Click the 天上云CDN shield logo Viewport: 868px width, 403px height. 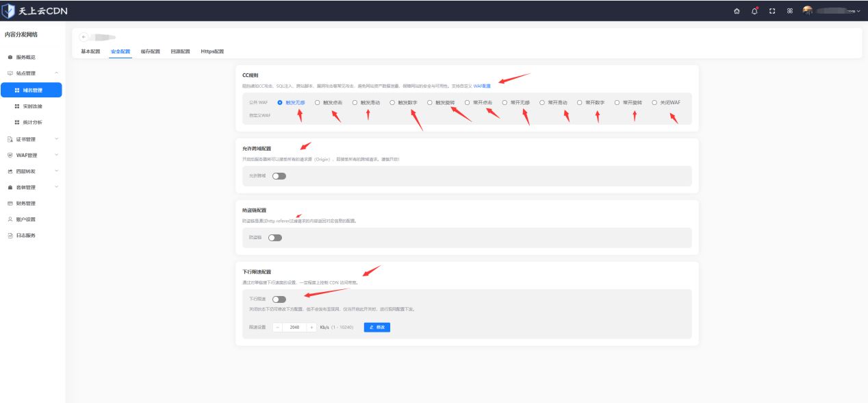tap(8, 10)
